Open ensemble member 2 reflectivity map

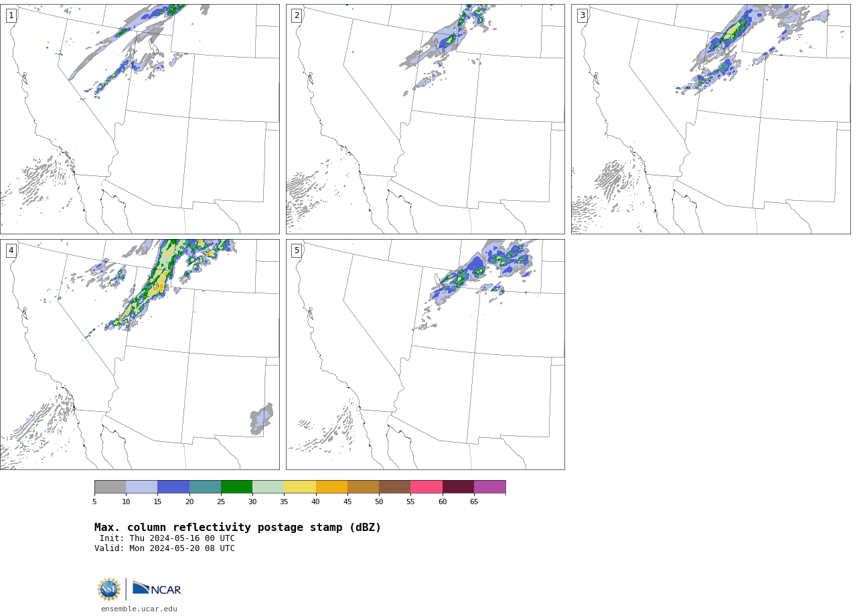pyautogui.click(x=425, y=119)
